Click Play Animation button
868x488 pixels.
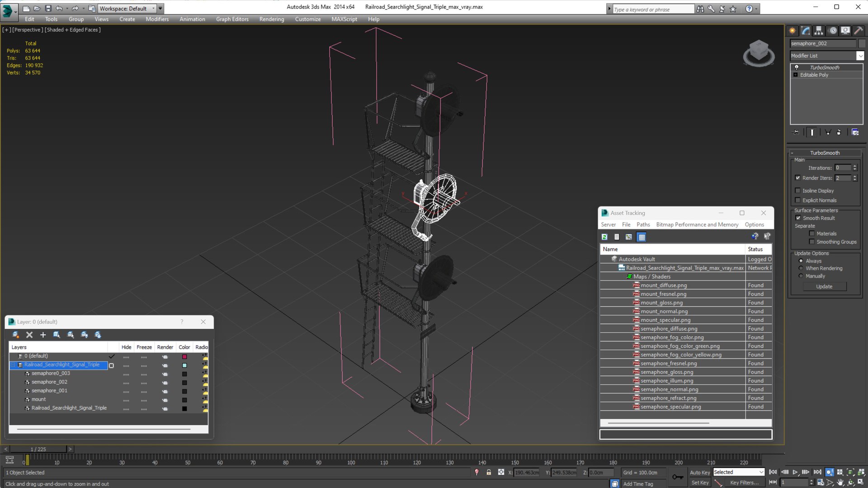(795, 472)
